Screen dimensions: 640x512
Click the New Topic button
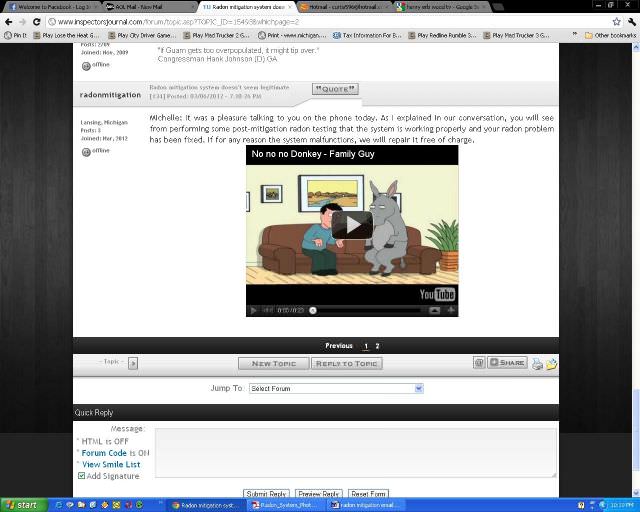click(x=273, y=363)
